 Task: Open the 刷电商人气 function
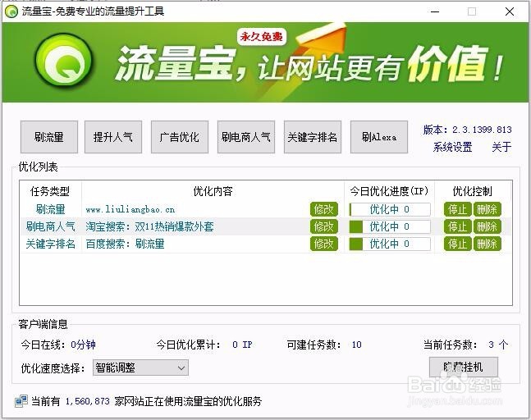[x=246, y=137]
